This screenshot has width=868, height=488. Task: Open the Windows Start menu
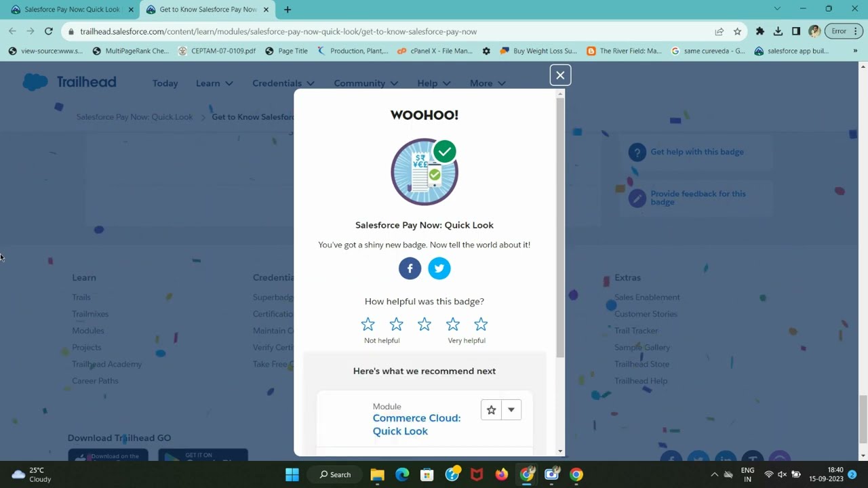(x=292, y=474)
